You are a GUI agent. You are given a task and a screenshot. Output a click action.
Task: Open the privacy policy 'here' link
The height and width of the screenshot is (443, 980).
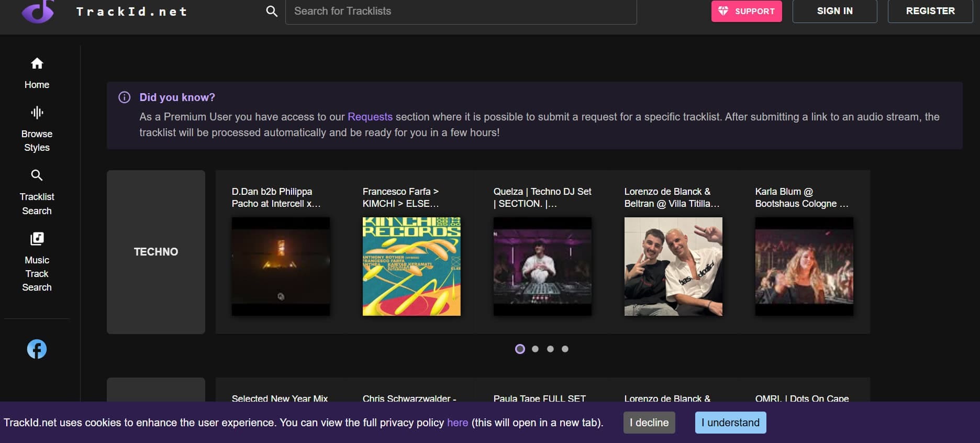(457, 423)
